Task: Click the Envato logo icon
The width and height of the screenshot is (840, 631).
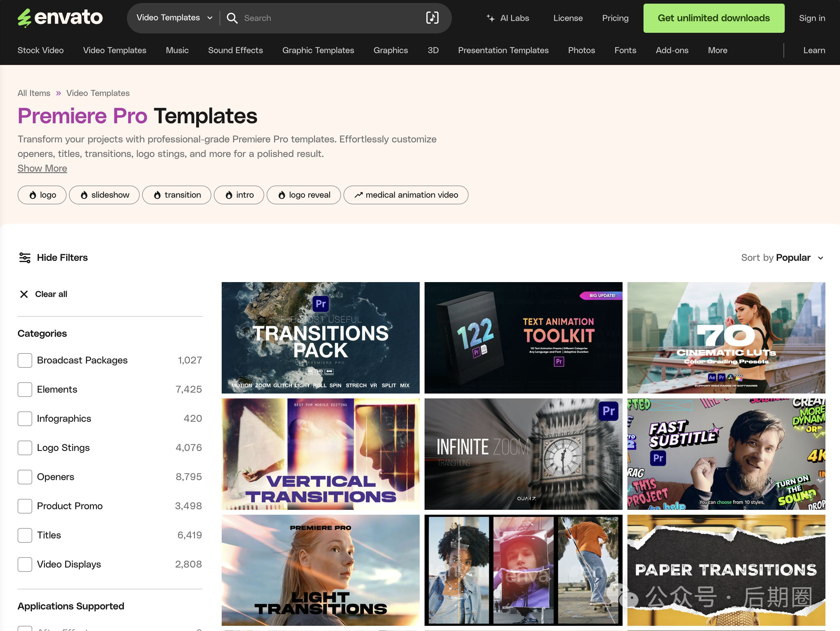Action: tap(25, 18)
